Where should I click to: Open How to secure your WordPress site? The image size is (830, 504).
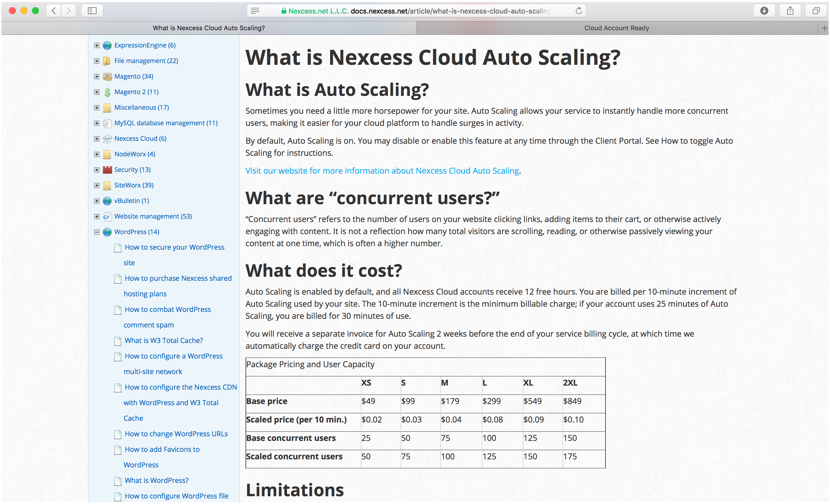(174, 255)
